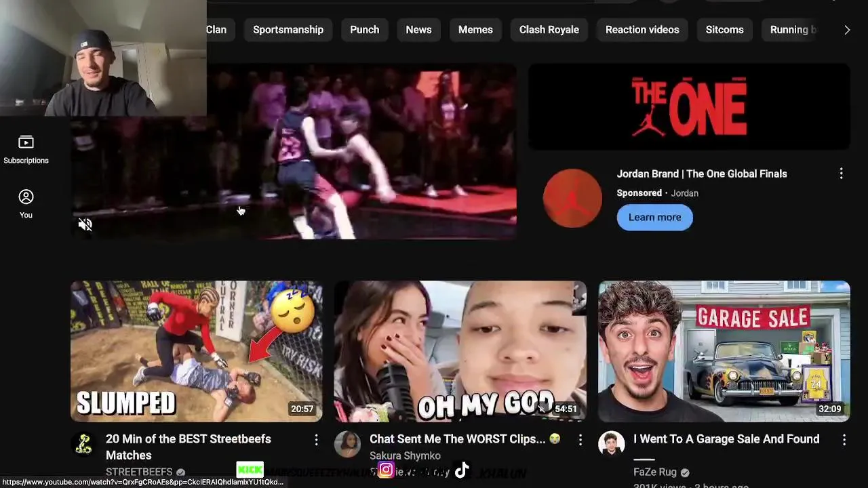Click the TikTok logo overlay
868x488 pixels.
click(x=462, y=470)
